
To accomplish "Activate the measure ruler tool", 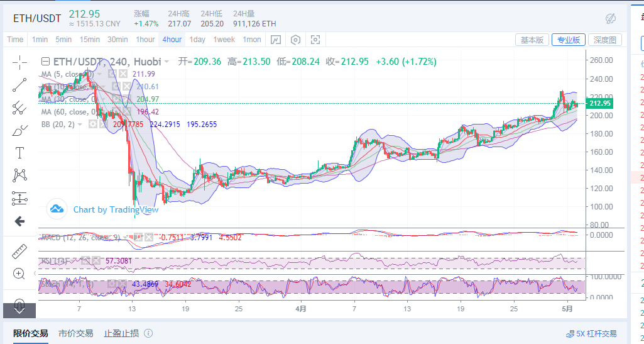I will click(x=19, y=252).
